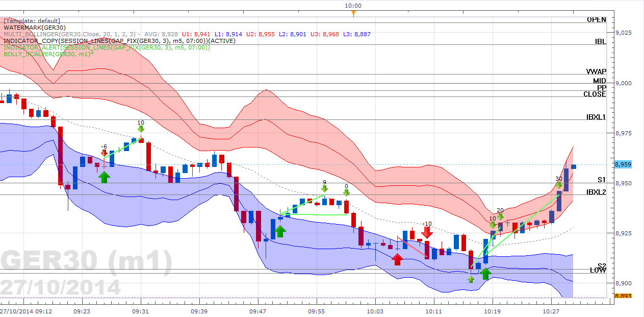Click the 10:11 time axis label
Screen dimensions: 644x317
[x=434, y=311]
